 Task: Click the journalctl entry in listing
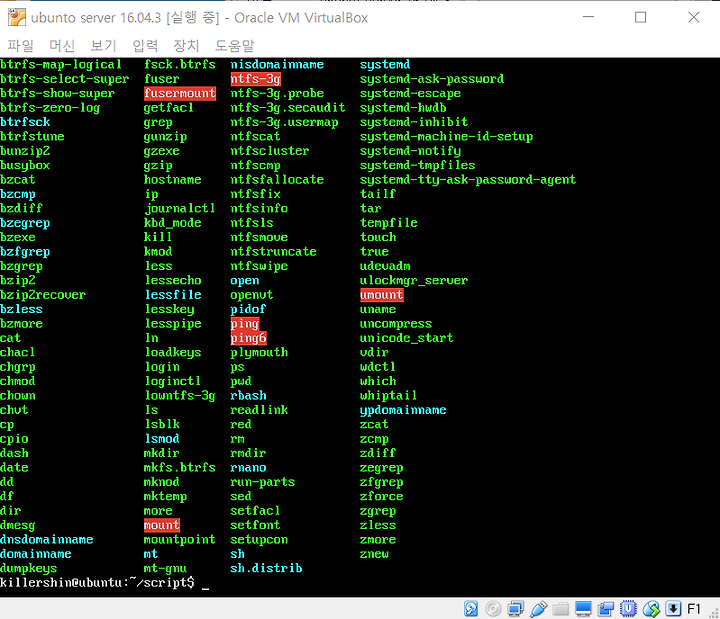(x=180, y=208)
